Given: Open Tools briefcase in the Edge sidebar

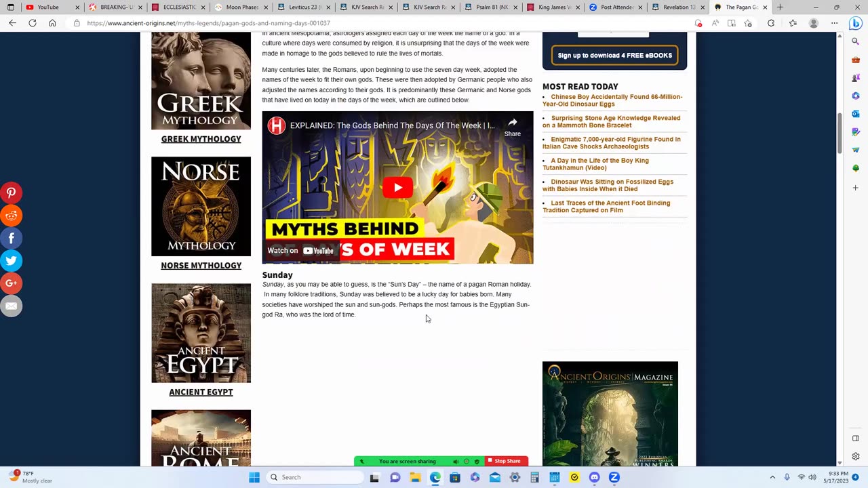Looking at the screenshot, I should 856,60.
